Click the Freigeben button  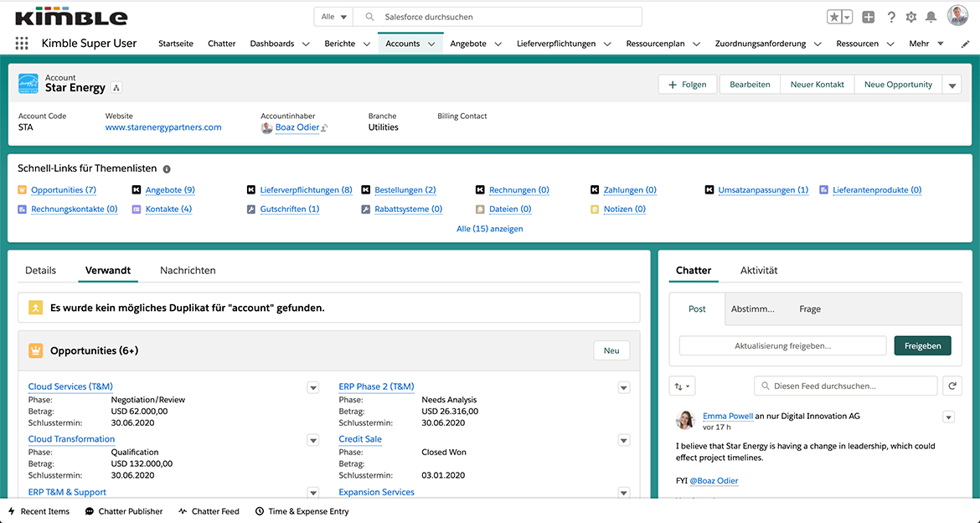click(x=922, y=346)
